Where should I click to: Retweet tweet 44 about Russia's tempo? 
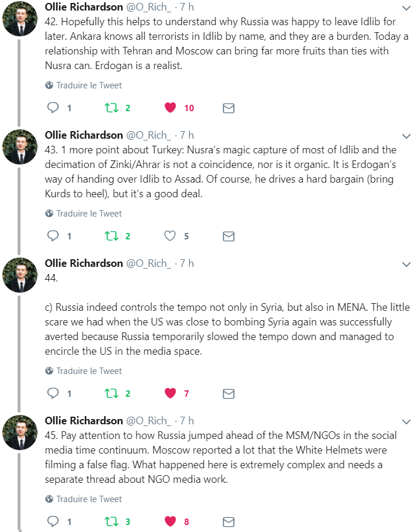click(111, 393)
